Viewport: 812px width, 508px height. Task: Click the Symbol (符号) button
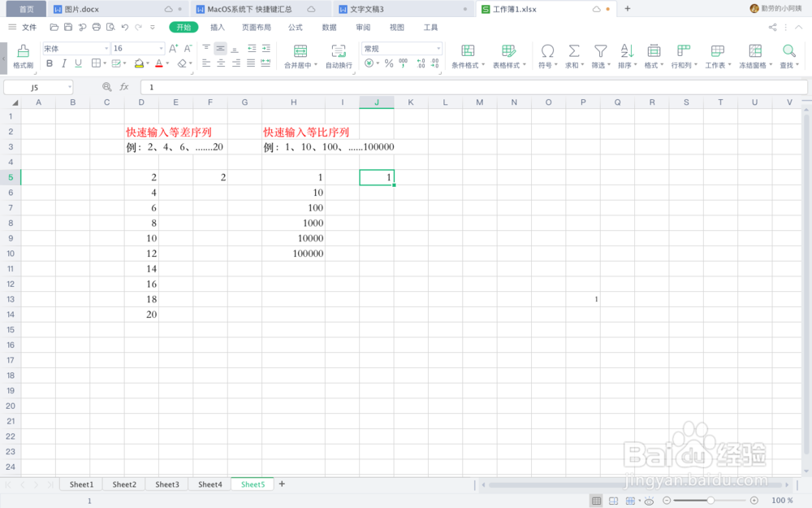pyautogui.click(x=547, y=56)
